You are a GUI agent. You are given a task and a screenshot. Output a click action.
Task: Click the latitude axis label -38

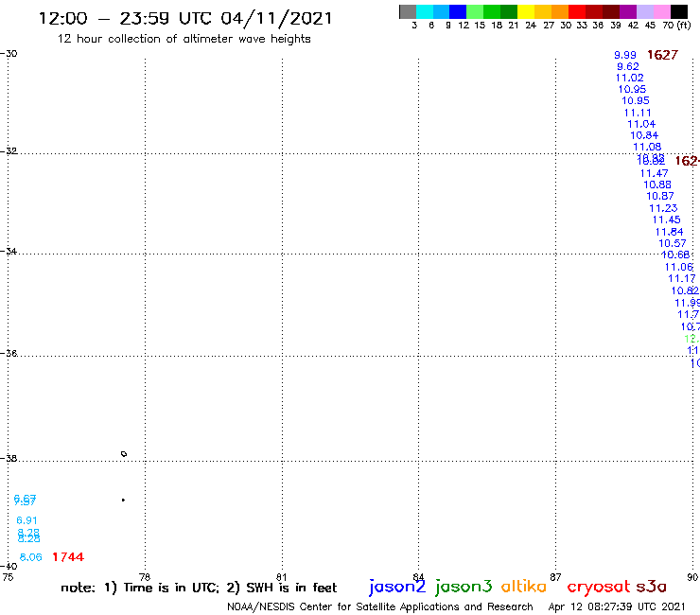pos(9,459)
